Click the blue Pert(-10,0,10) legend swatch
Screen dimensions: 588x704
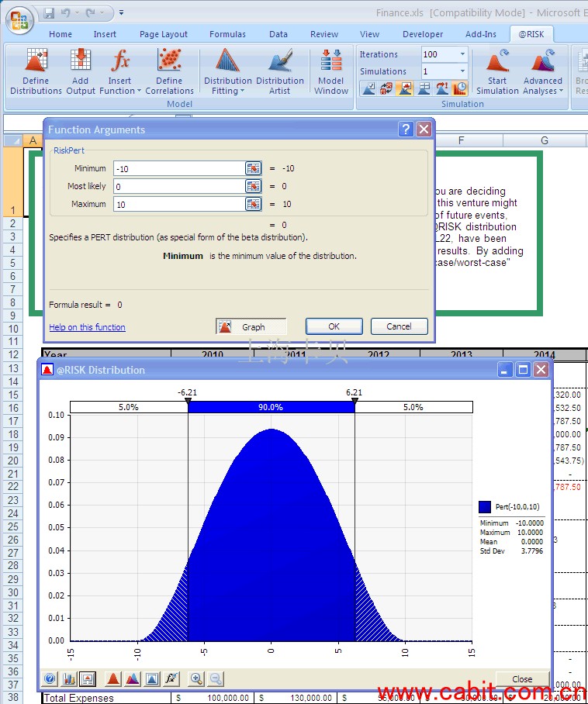coord(485,507)
